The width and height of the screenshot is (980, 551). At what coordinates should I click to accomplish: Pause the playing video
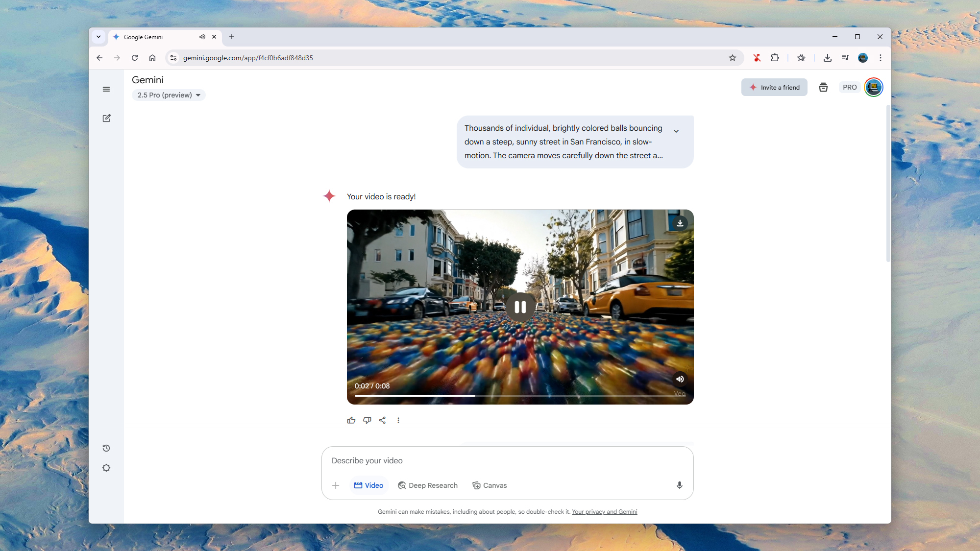(520, 307)
